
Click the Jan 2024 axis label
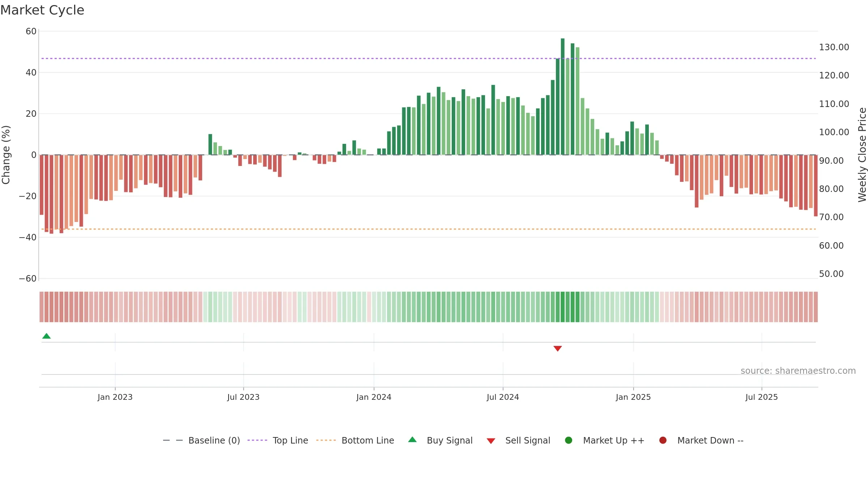pos(374,397)
